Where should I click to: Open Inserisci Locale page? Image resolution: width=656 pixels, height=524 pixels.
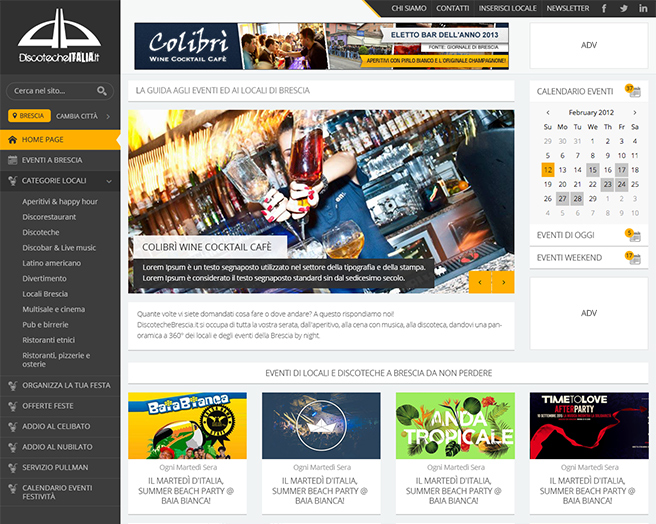click(507, 8)
